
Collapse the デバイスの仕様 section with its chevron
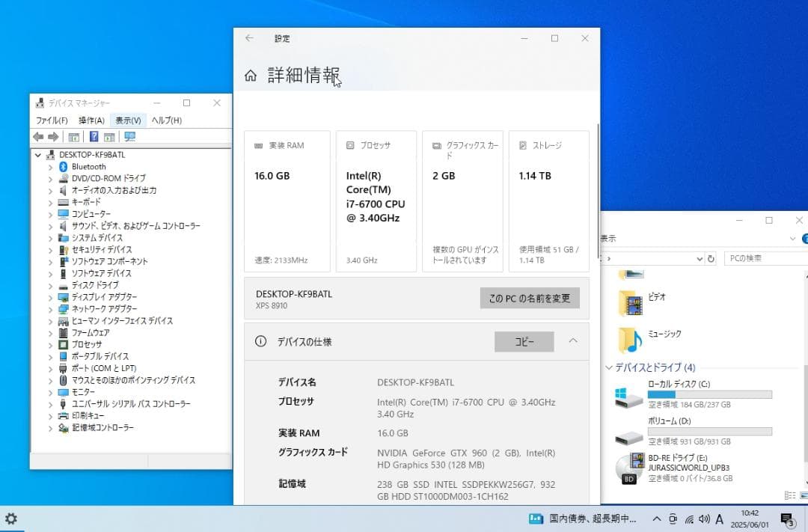click(x=573, y=341)
